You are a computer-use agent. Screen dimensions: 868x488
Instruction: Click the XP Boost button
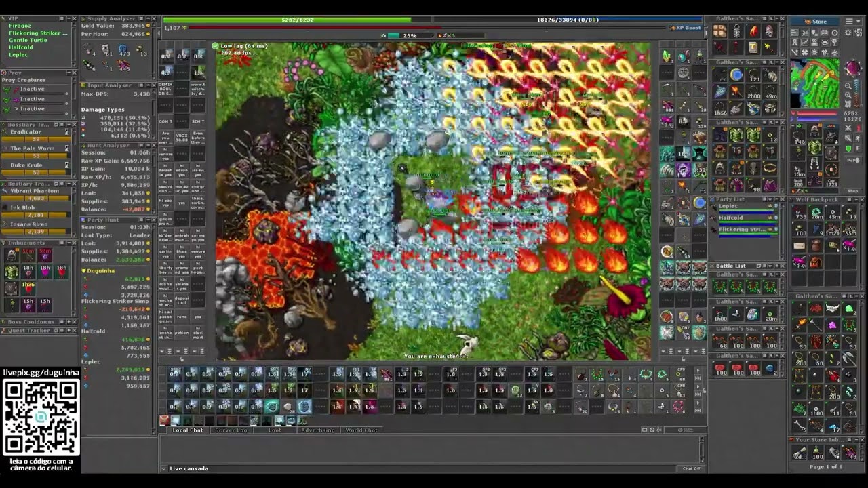[x=687, y=28]
